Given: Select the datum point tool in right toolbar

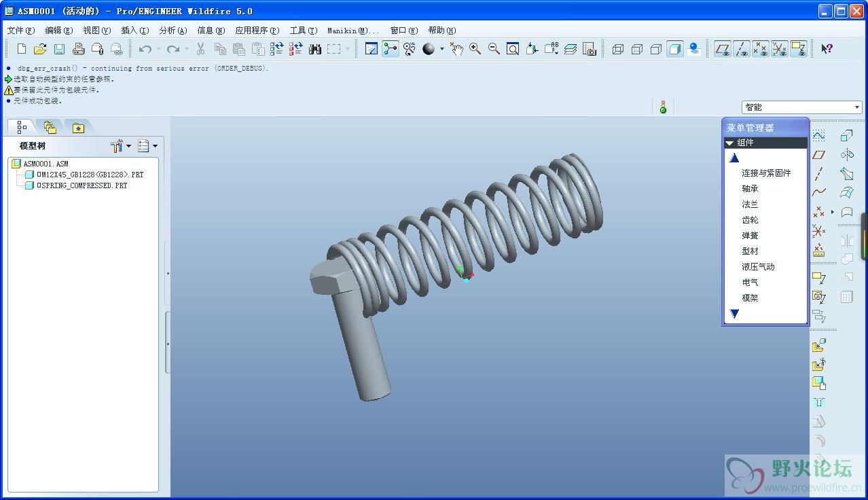Looking at the screenshot, I should point(819,212).
